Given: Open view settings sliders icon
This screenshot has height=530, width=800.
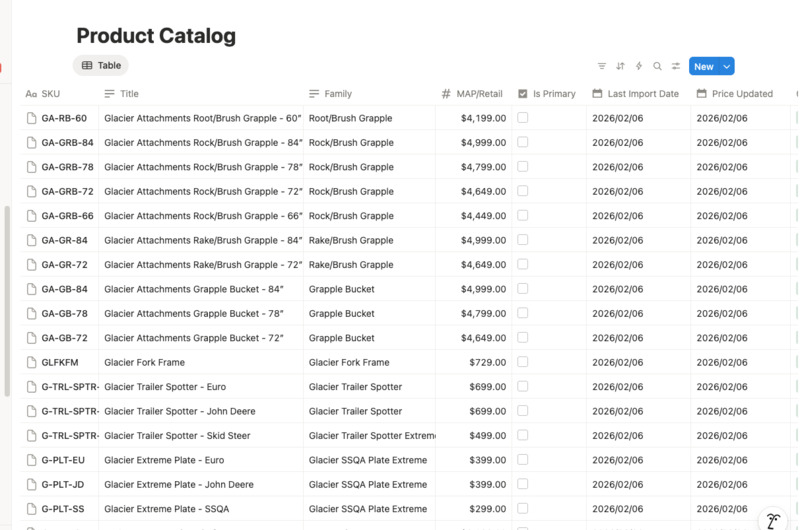Looking at the screenshot, I should tap(676, 66).
